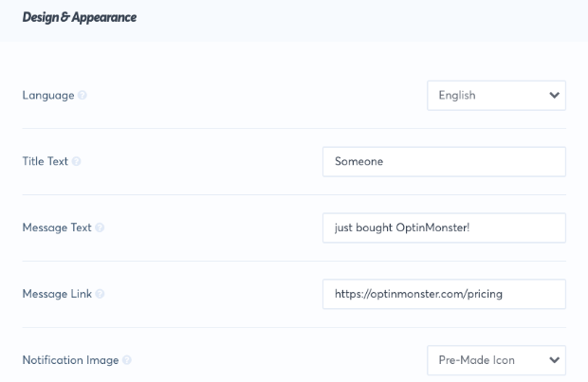Focus the Title Text field containing Someone
This screenshot has width=588, height=382.
pos(444,161)
